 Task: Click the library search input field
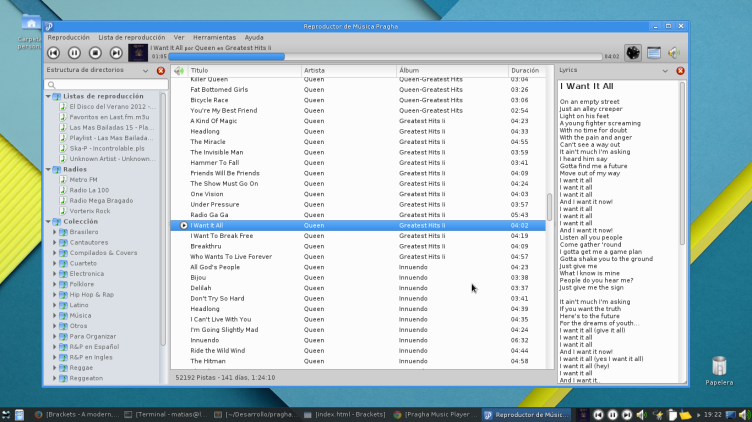(x=106, y=85)
